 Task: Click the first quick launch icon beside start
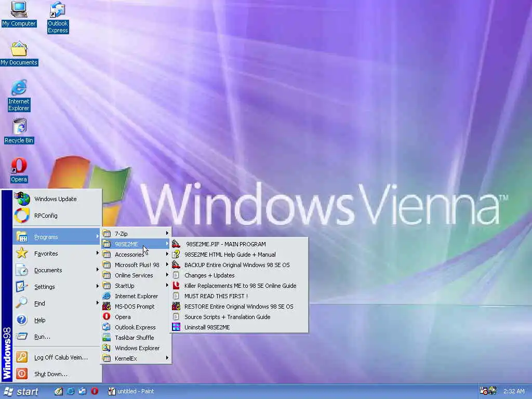coord(59,391)
